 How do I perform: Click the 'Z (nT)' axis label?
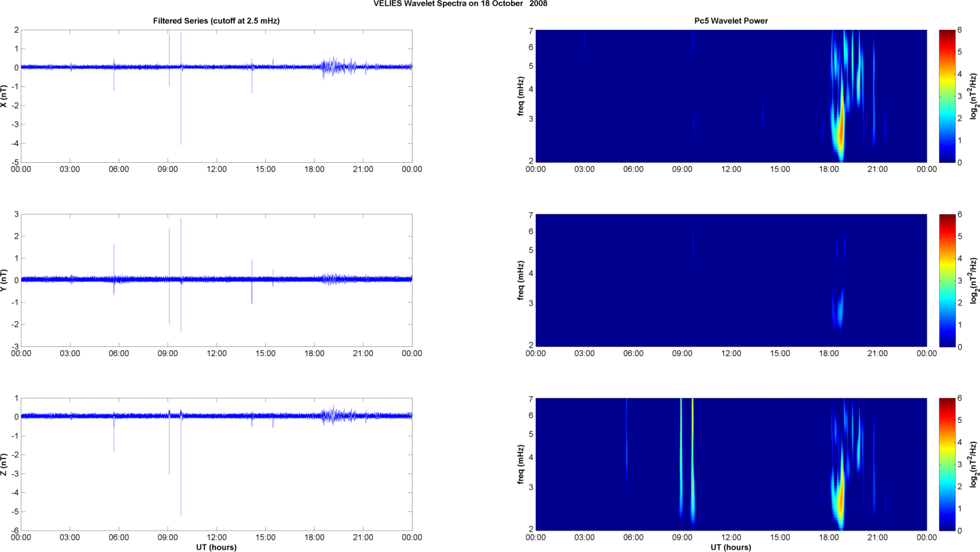click(4, 464)
